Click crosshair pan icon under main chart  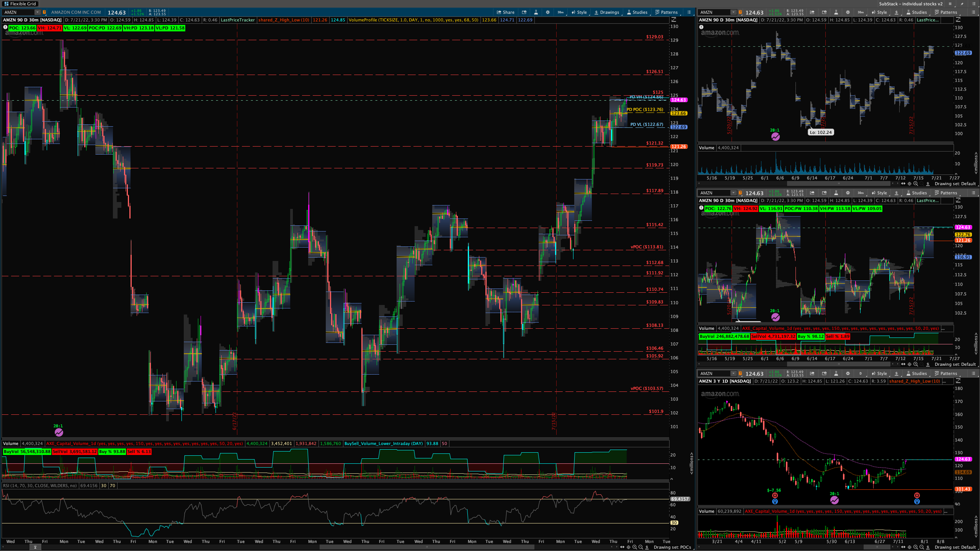(628, 547)
